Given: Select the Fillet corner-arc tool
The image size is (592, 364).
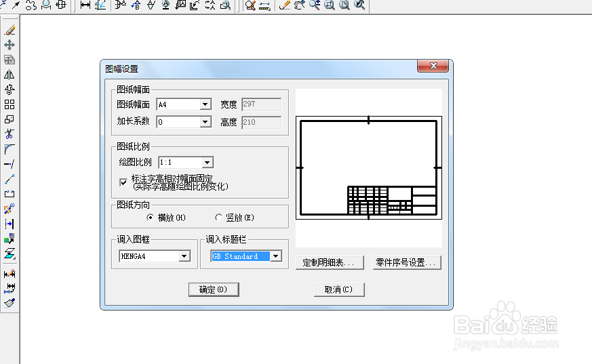Looking at the screenshot, I should click(9, 149).
